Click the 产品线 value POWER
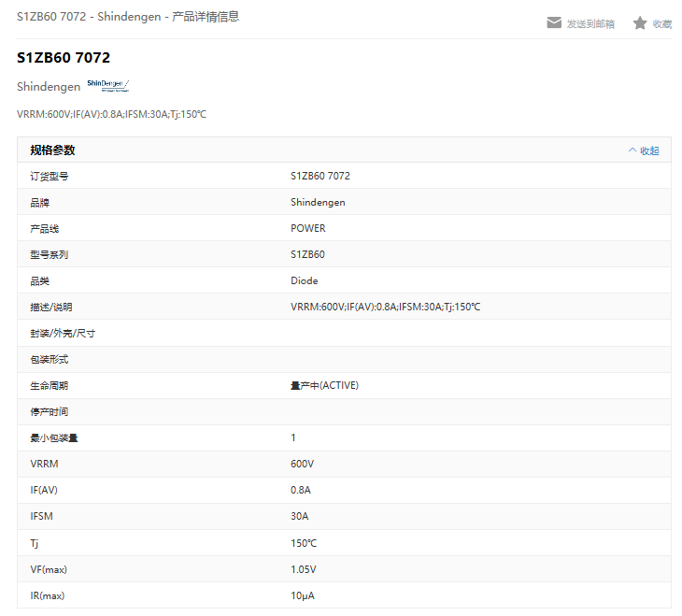 point(308,228)
